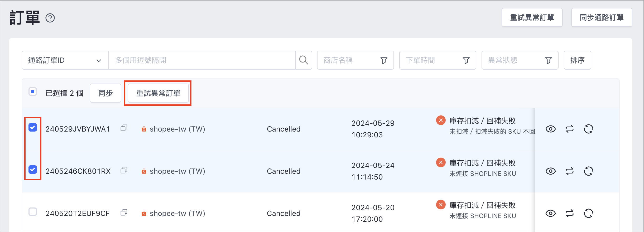Open the 通路訂單ID search type dropdown

tap(65, 60)
